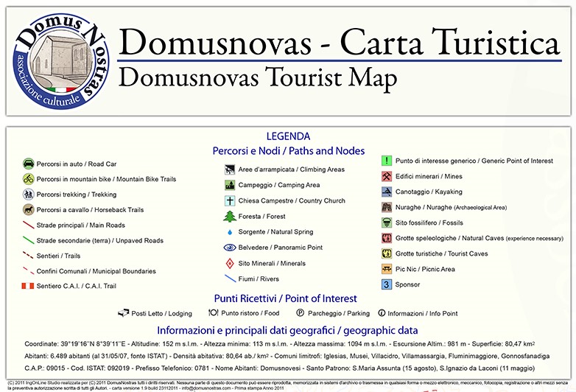Click the Nuraghe archaeological area icon
The height and width of the screenshot is (392, 576).
(x=387, y=207)
